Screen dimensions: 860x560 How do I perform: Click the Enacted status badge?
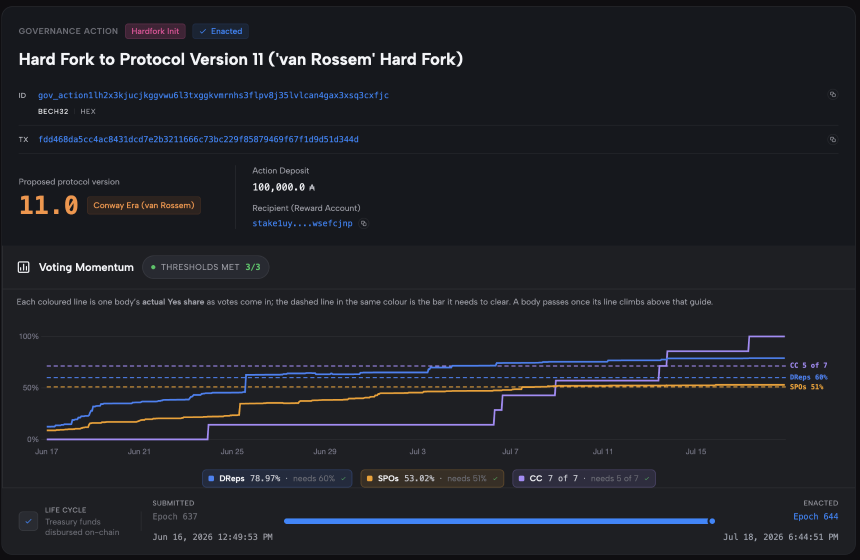click(220, 31)
